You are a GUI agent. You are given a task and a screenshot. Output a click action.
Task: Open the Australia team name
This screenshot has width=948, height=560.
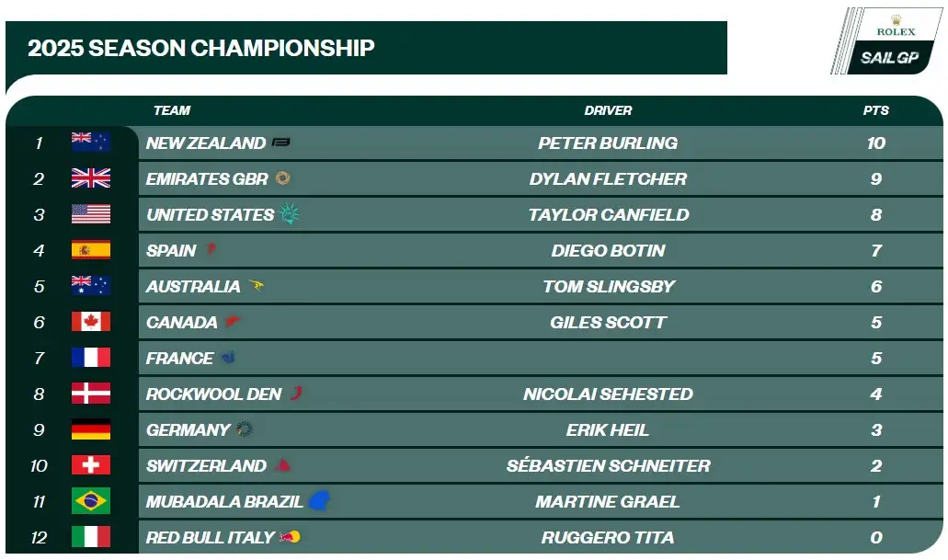coord(193,286)
